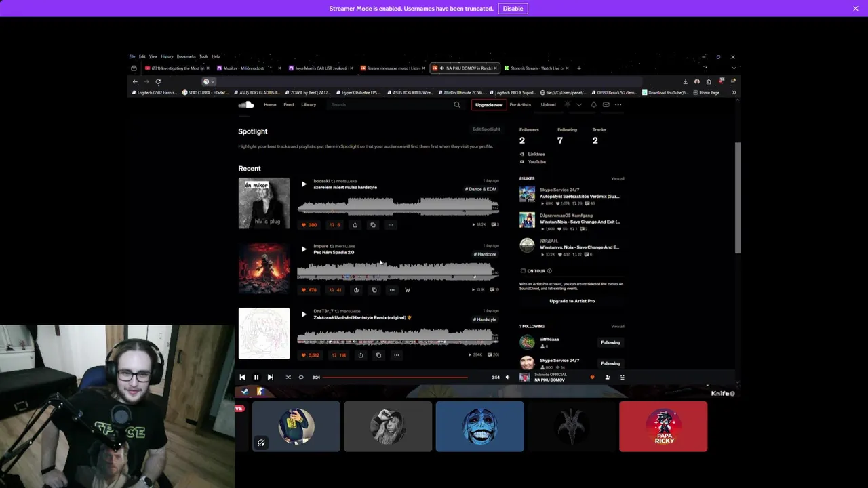Mute via the player volume icon
The image size is (868, 488).
click(x=507, y=378)
